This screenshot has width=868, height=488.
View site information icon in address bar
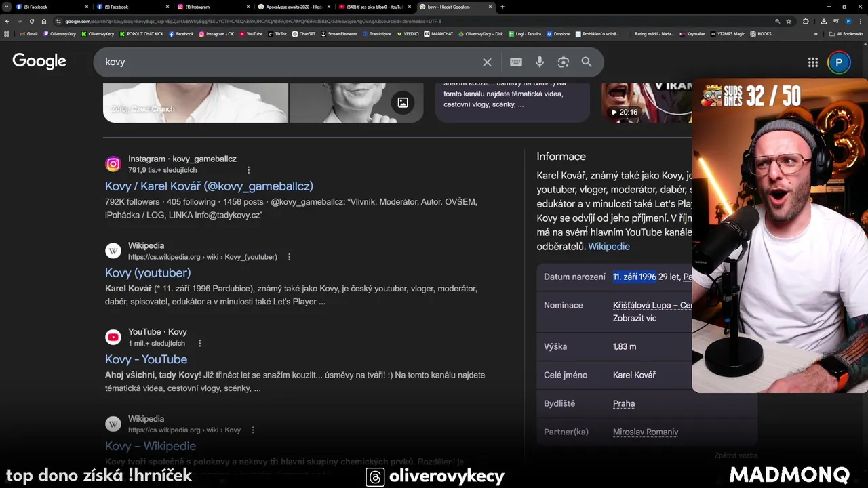click(x=59, y=21)
